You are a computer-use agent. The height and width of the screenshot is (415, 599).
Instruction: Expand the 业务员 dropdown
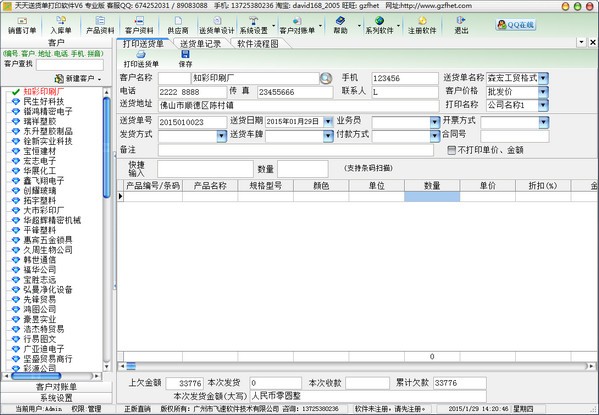[435, 122]
